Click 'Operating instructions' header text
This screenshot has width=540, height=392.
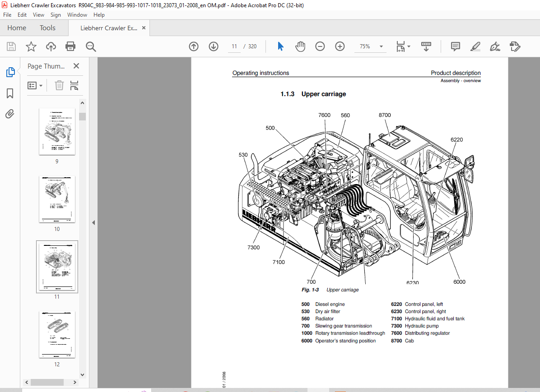pos(261,73)
